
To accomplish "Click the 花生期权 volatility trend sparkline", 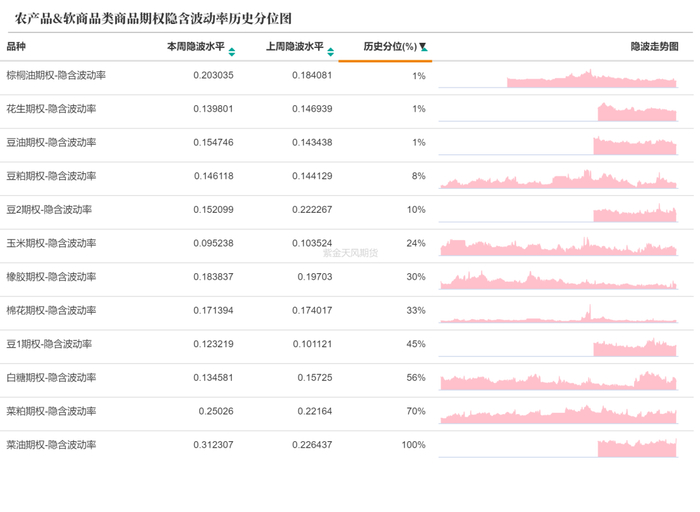I will pos(637,113).
